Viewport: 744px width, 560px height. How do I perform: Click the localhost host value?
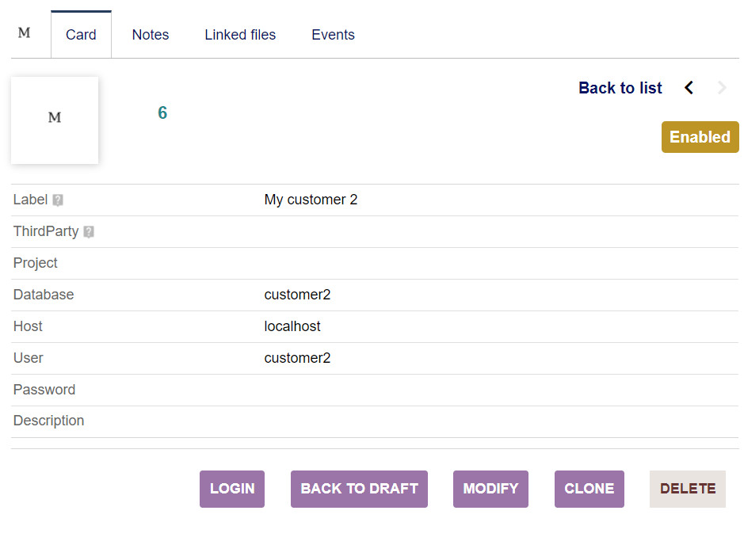point(292,326)
